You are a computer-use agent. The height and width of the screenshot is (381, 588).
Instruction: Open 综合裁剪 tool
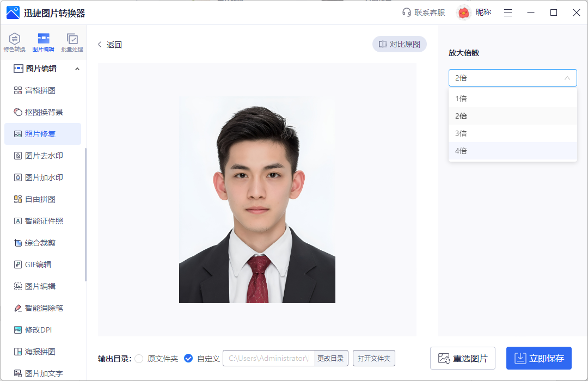tap(43, 243)
